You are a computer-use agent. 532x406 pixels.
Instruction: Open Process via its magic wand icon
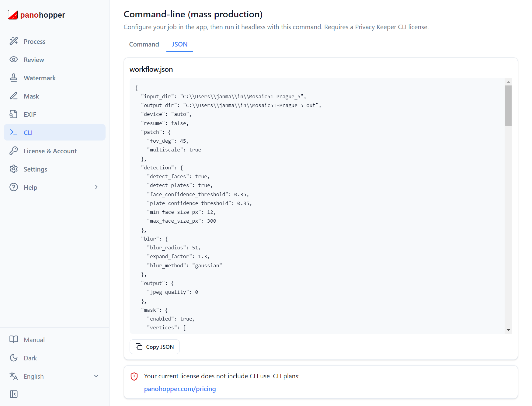tap(14, 41)
